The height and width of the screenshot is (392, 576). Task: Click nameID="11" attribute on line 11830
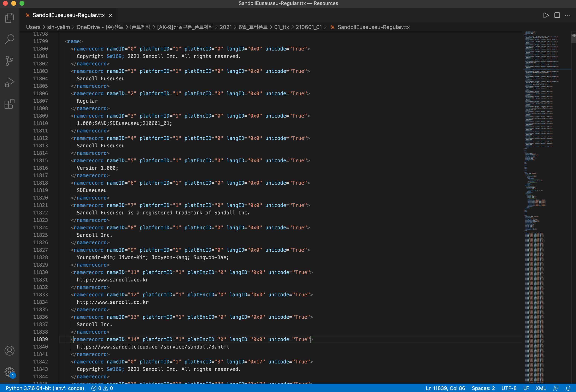coord(123,272)
